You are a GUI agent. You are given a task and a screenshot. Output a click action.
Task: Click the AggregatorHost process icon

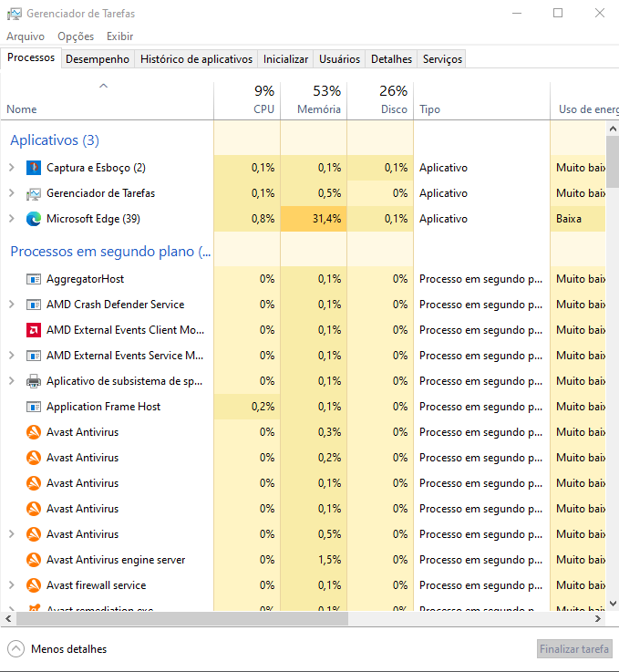tap(34, 279)
